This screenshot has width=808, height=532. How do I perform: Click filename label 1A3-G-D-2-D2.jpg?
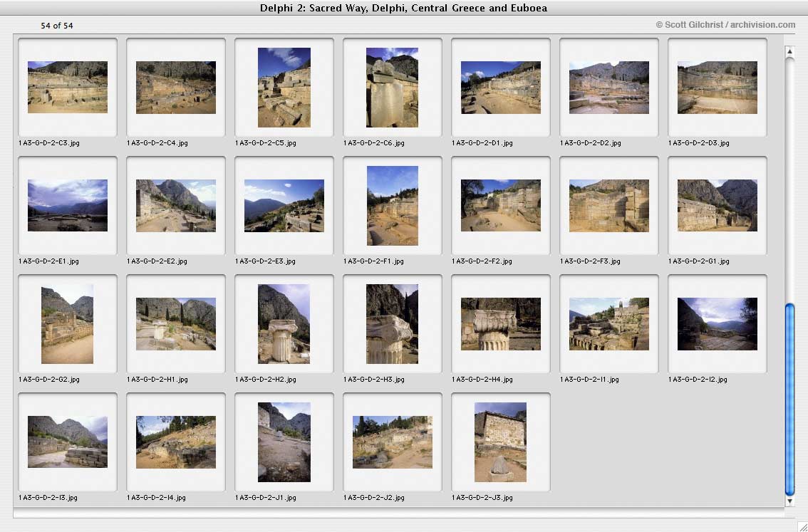tap(591, 143)
